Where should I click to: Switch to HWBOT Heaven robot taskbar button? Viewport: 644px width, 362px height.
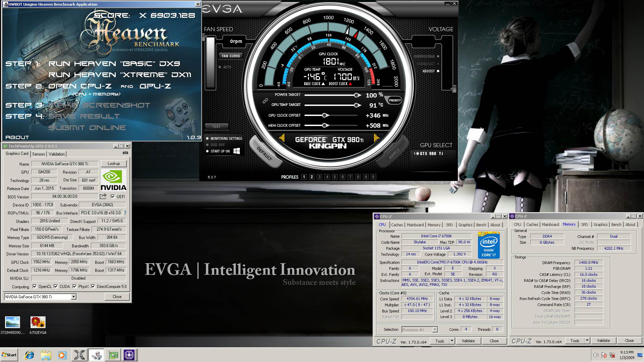[96, 355]
